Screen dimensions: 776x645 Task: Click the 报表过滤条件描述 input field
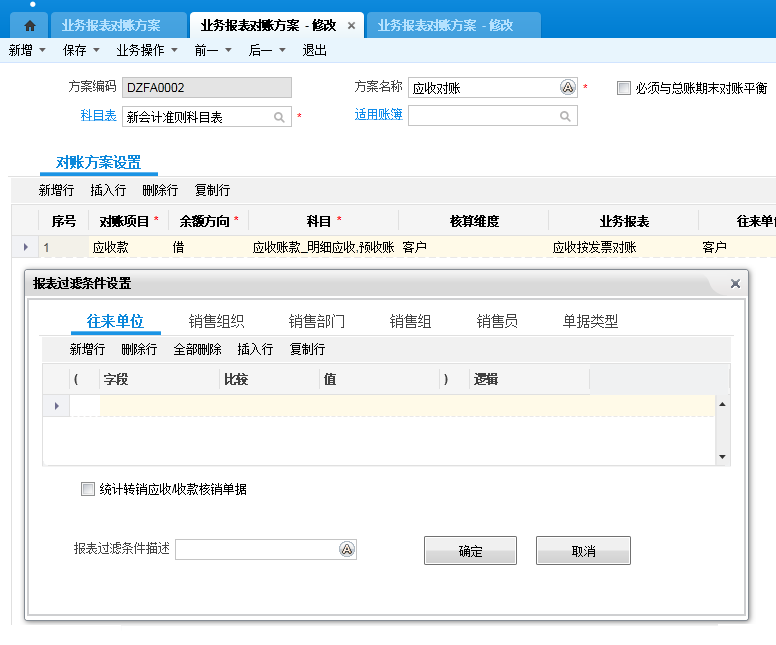[257, 549]
